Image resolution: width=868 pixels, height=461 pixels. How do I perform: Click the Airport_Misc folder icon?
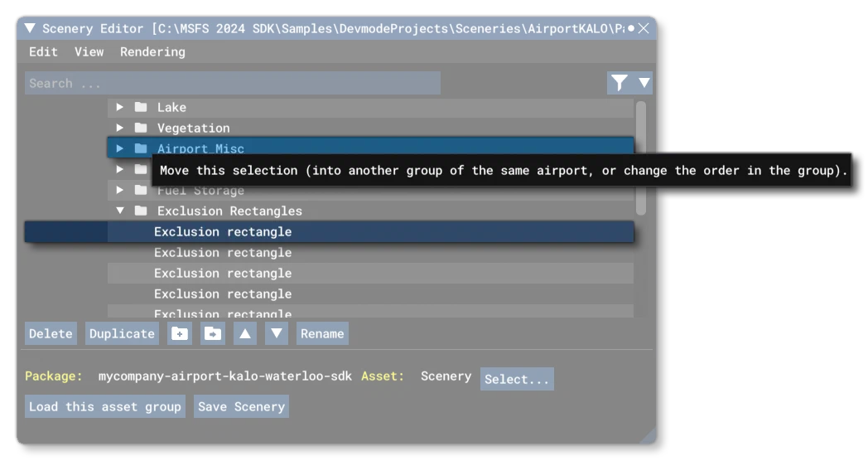141,148
